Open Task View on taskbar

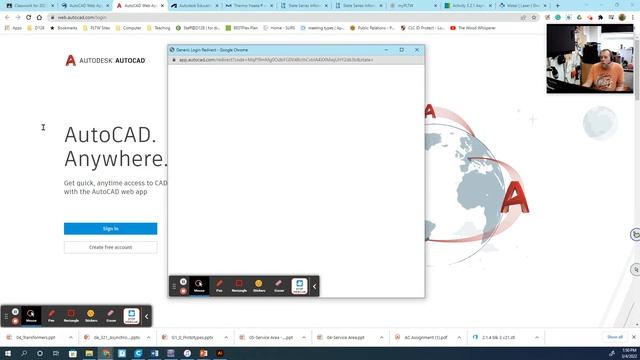[x=56, y=353]
